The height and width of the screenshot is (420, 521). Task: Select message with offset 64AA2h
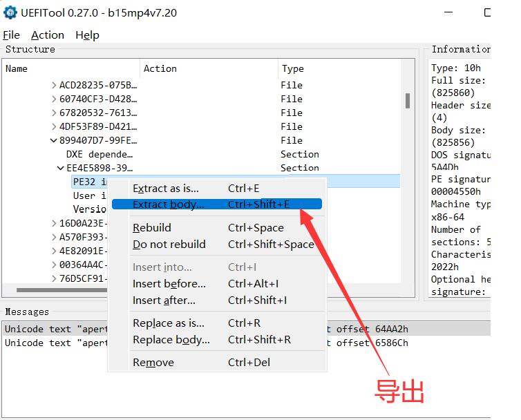[x=247, y=329]
